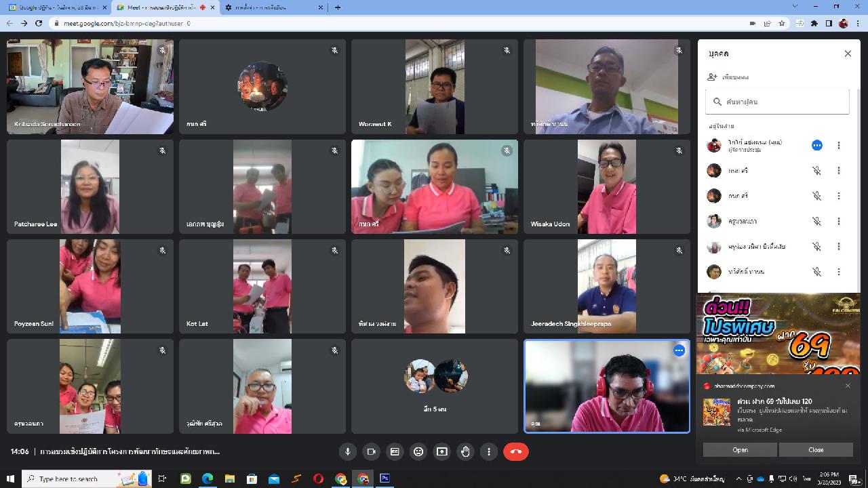The width and height of the screenshot is (868, 488).
Task: Raise your hand in the meeting
Action: 465,451
